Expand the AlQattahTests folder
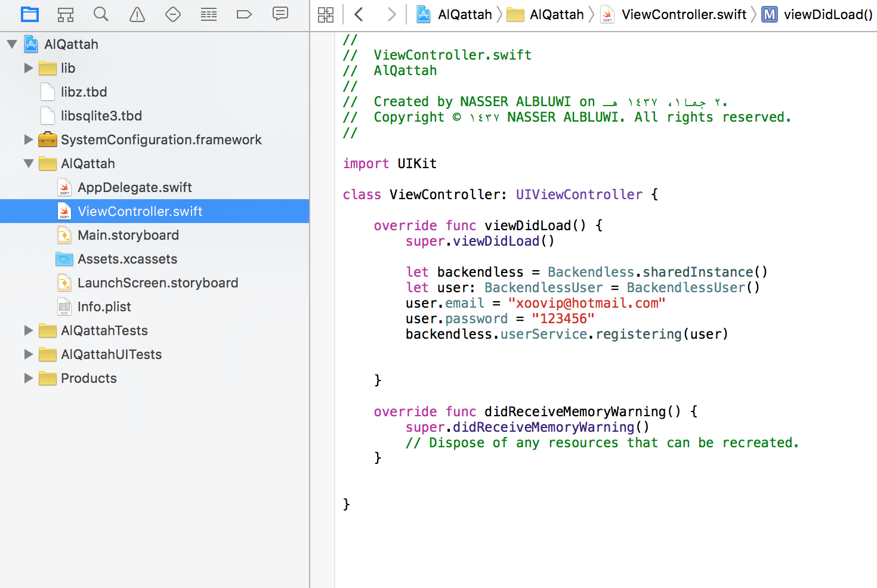This screenshot has width=877, height=588. click(28, 330)
